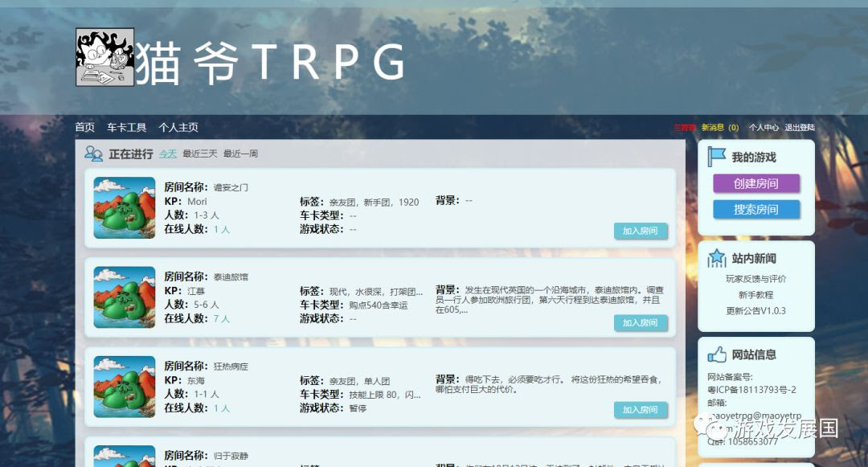Click the star icon next to 站内新闻
This screenshot has width=868, height=467.
tap(717, 258)
